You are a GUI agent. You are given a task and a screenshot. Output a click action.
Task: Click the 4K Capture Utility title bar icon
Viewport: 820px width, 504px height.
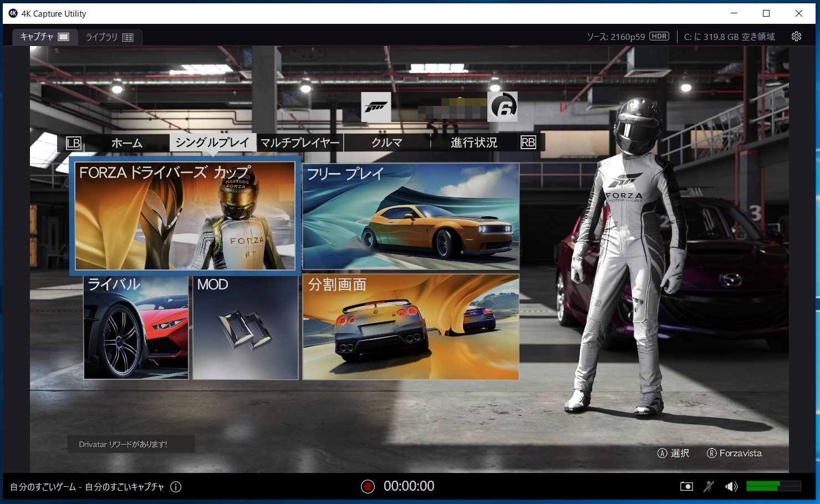coord(13,13)
